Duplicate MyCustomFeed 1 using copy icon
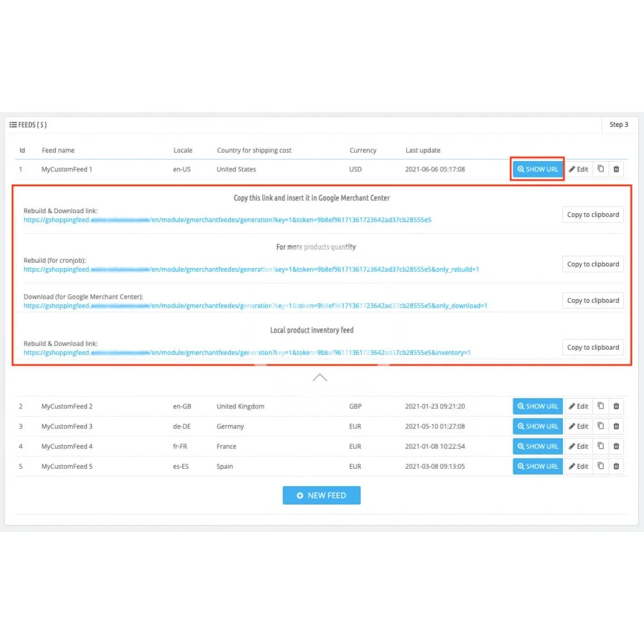Viewport: 644px width, 644px height. pyautogui.click(x=600, y=169)
